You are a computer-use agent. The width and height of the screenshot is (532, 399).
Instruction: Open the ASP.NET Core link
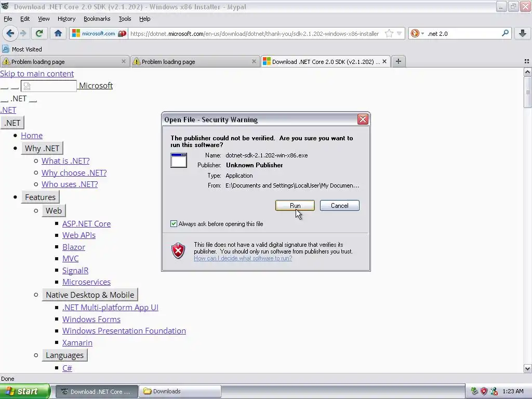click(x=87, y=223)
